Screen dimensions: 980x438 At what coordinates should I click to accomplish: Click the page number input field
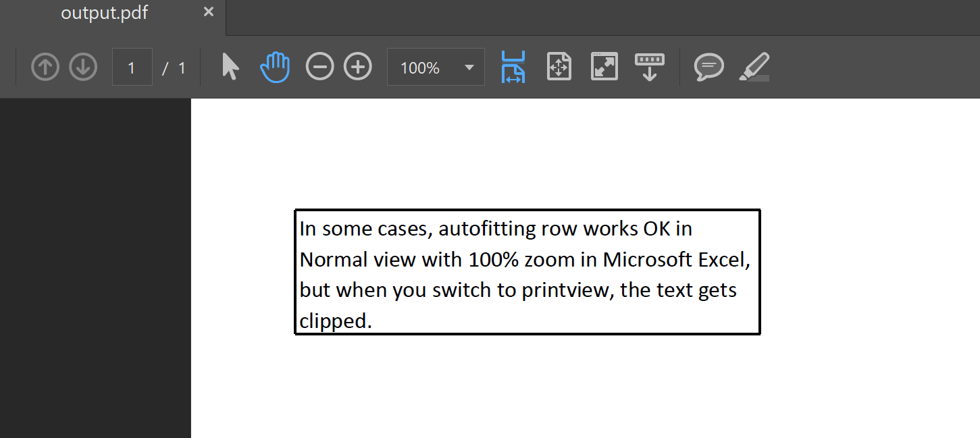(x=132, y=66)
